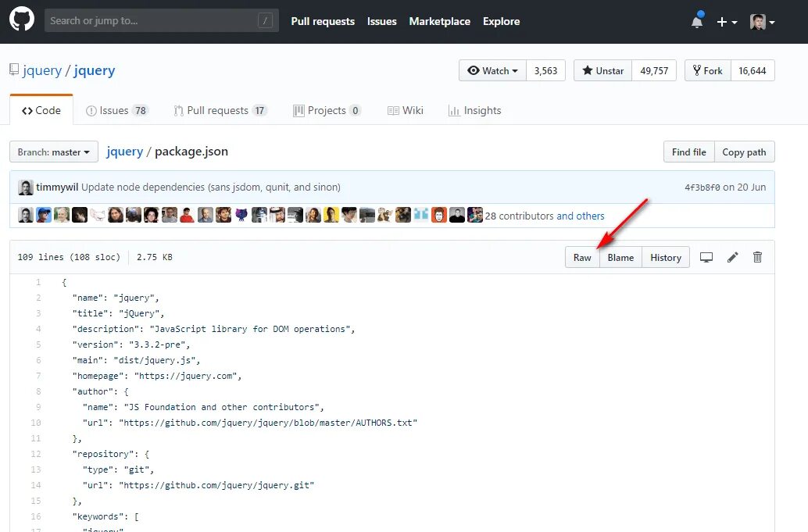Select the Code tab
The image size is (808, 532).
41,110
